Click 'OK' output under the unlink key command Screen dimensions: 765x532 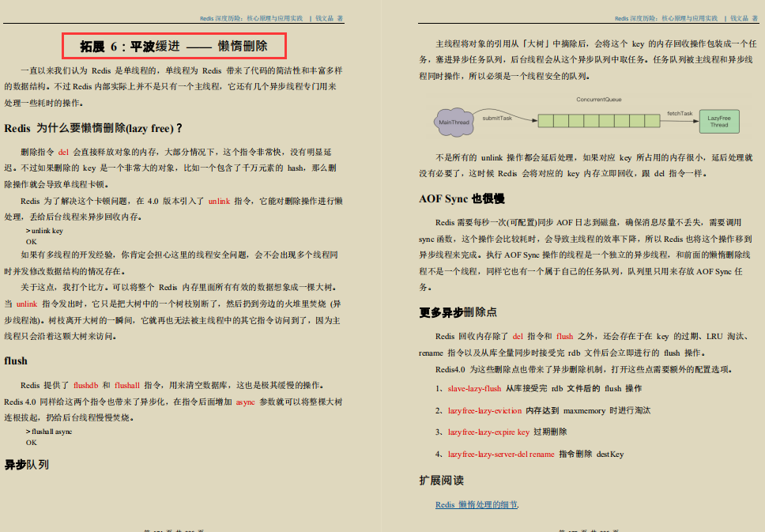[x=32, y=242]
